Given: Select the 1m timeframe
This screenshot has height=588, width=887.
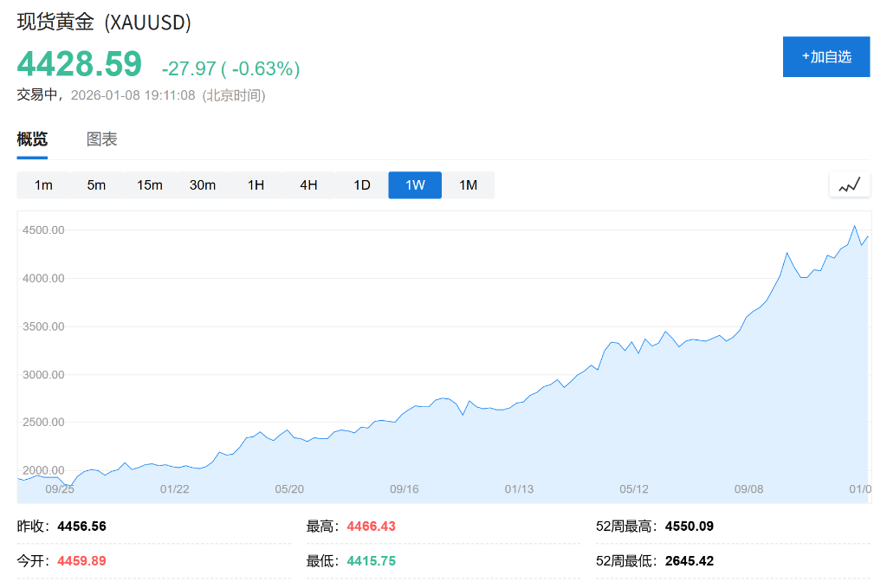Looking at the screenshot, I should 43,184.
